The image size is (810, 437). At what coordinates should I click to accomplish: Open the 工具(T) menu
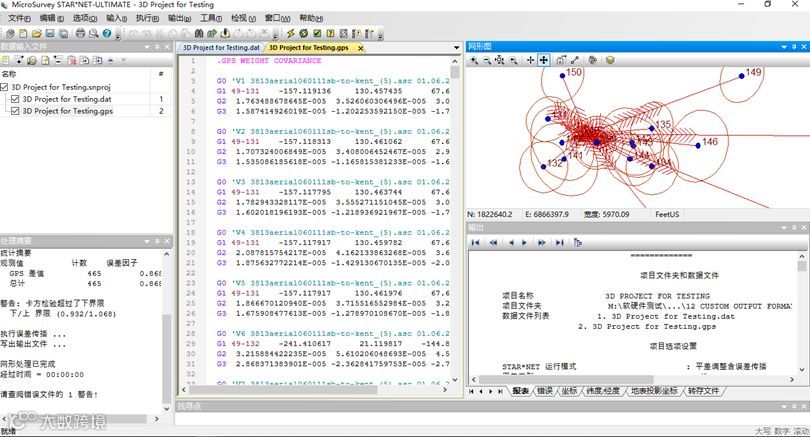pos(211,18)
